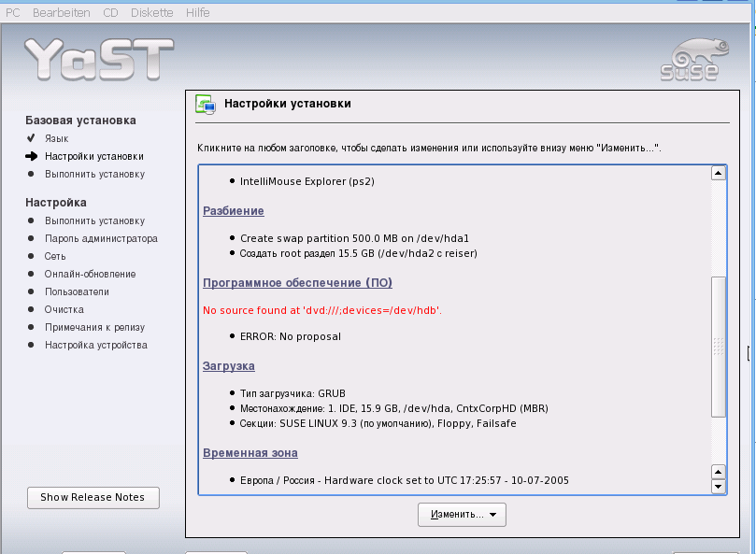The height and width of the screenshot is (554, 756).
Task: Open the PC menu
Action: [x=12, y=12]
